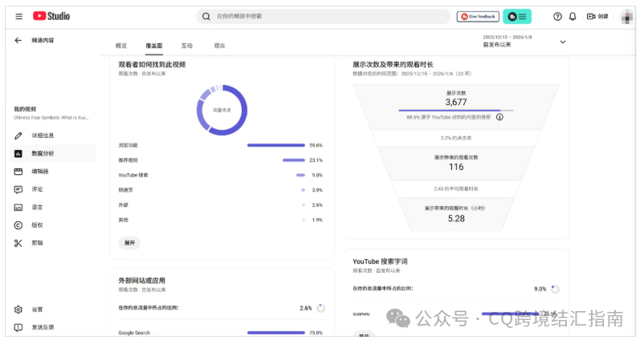
Task: Click the 23.1% suggested videos bar
Action: 294,160
